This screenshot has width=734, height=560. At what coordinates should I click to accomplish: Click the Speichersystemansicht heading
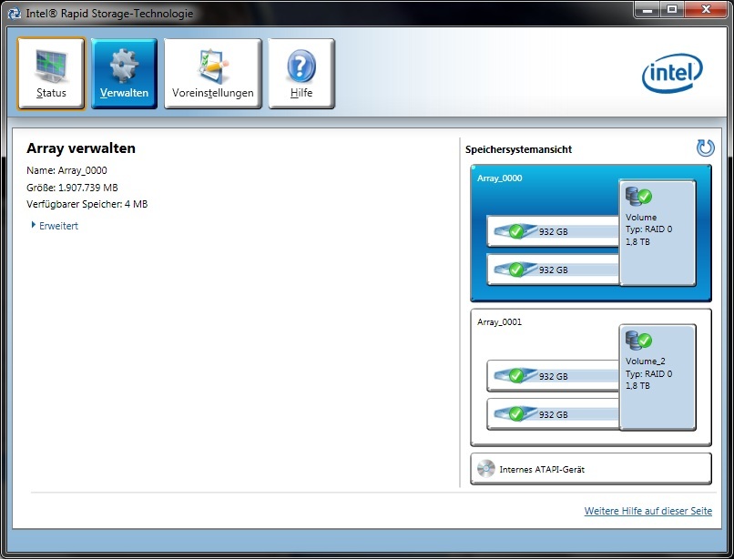pyautogui.click(x=519, y=149)
